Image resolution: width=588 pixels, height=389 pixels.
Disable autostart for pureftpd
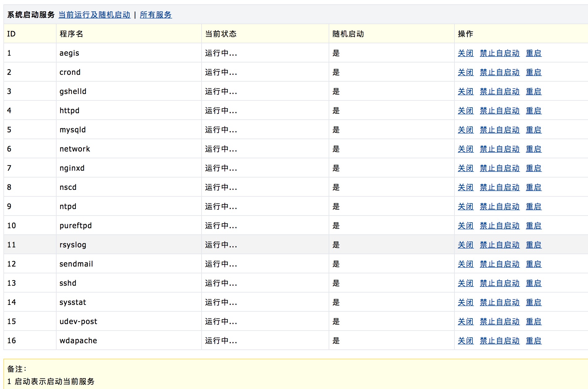point(500,226)
